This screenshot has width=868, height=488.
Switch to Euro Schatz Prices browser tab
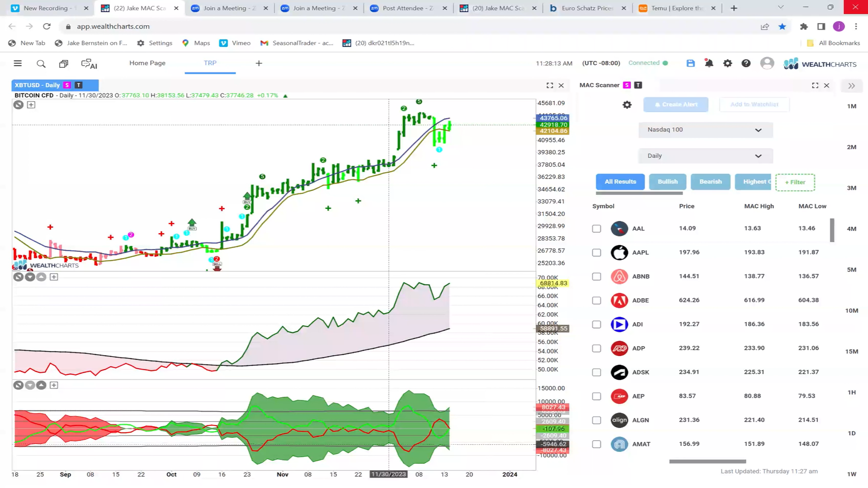(588, 8)
